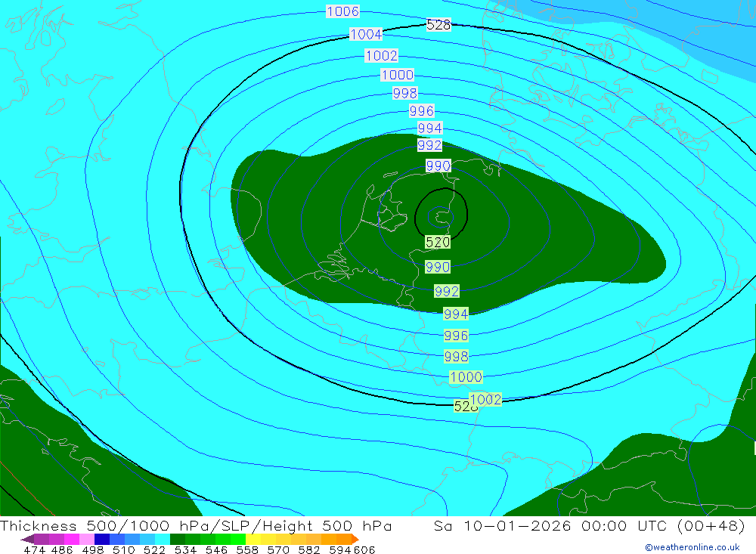Click the 1004 isobar label
756x554 pixels.
(x=366, y=34)
